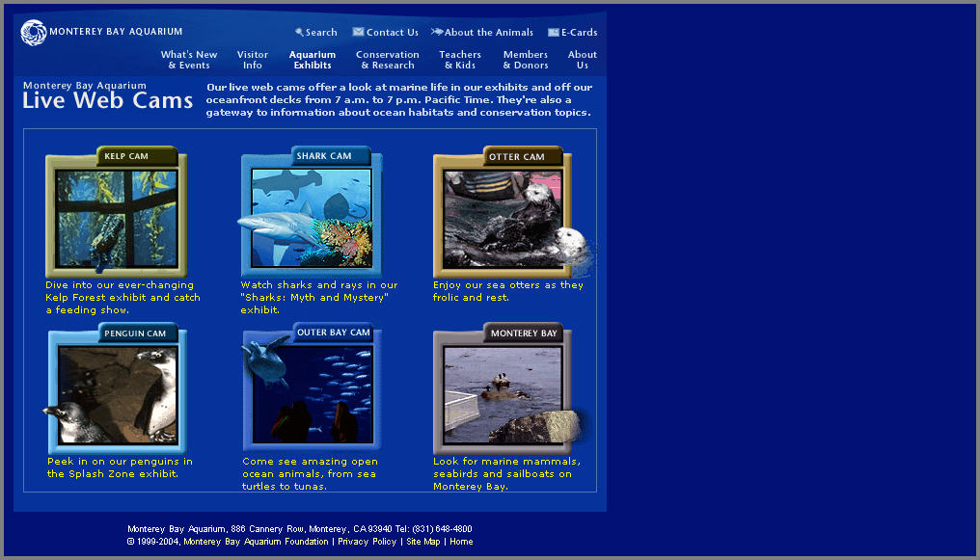Open the Site Map from the footer

[x=422, y=542]
